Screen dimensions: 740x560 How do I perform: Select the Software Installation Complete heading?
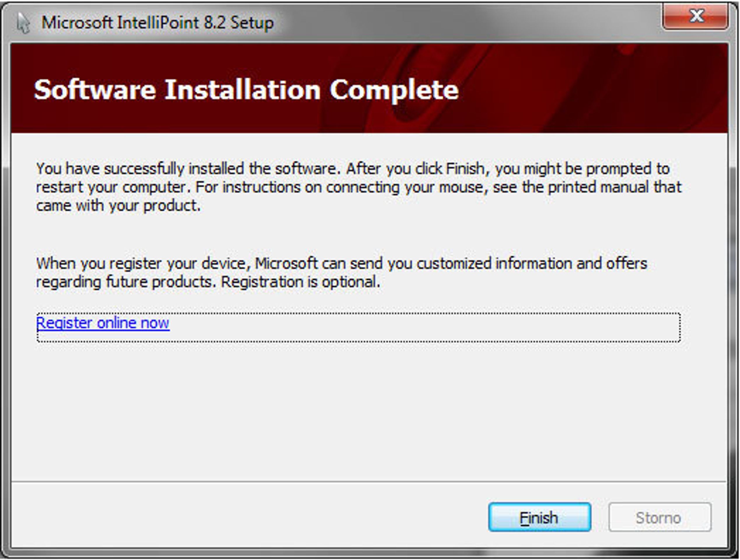pos(246,89)
